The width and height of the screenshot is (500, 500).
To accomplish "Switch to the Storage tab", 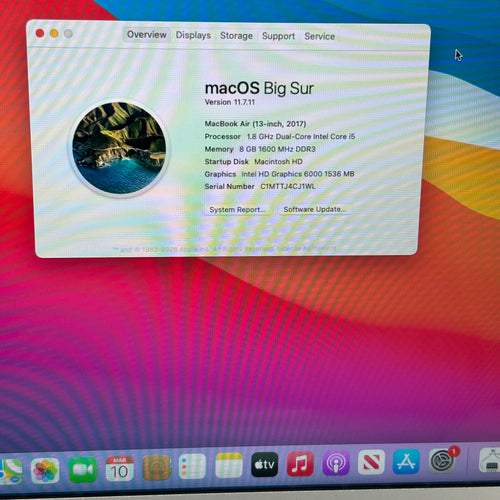I will pyautogui.click(x=236, y=36).
